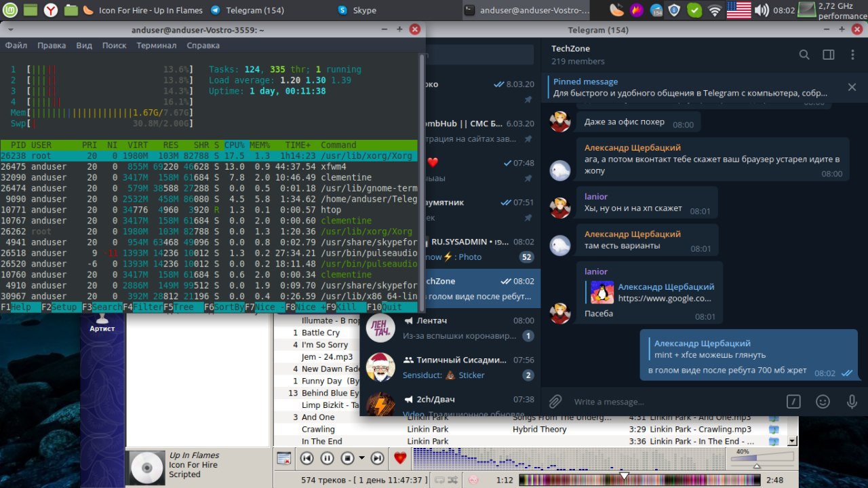
Task: Love the current track with heart icon
Action: point(400,458)
